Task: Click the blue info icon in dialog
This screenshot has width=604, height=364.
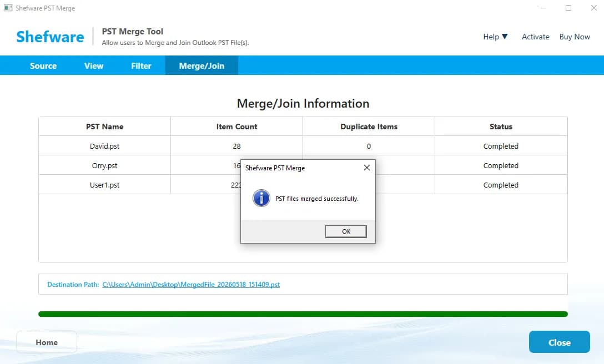Action: click(261, 199)
